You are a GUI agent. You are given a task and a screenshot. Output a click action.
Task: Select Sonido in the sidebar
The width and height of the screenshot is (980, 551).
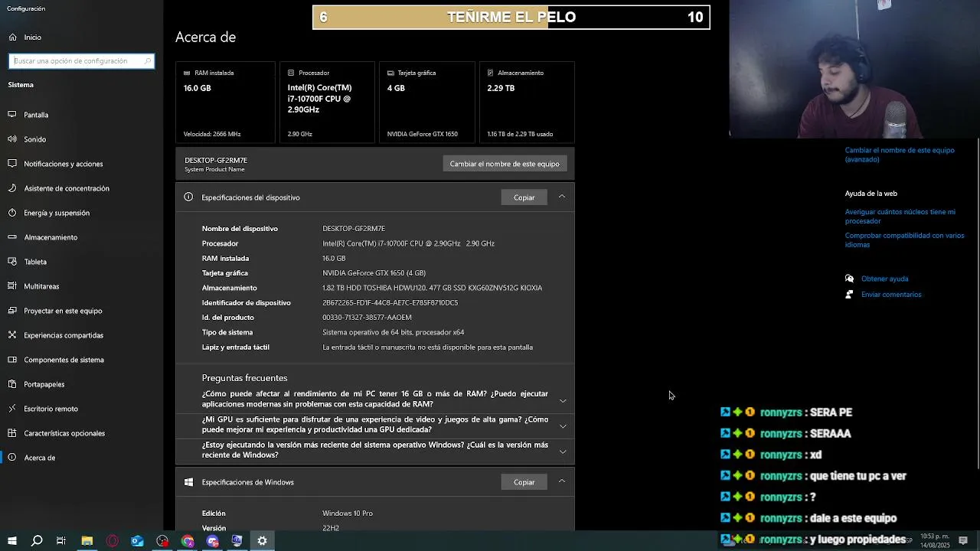(x=35, y=139)
